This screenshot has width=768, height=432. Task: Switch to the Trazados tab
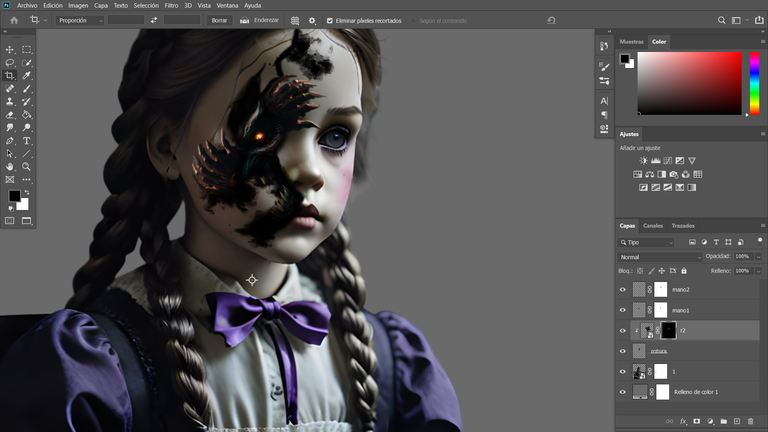pyautogui.click(x=683, y=226)
